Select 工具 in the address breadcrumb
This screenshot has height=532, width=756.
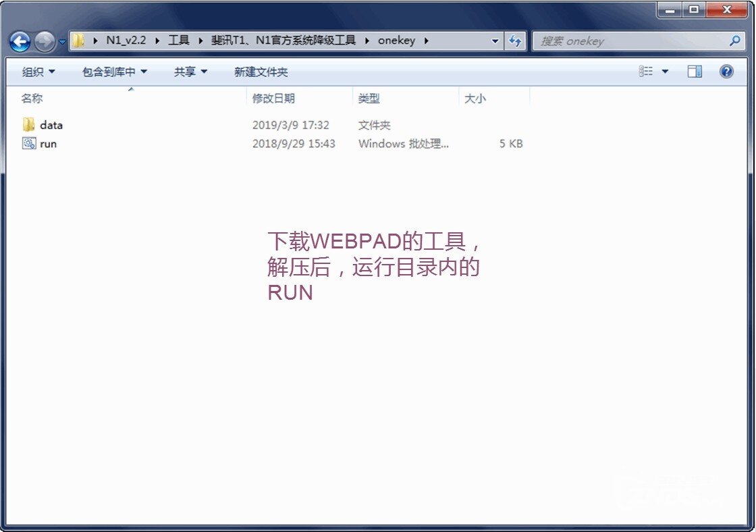pyautogui.click(x=178, y=40)
